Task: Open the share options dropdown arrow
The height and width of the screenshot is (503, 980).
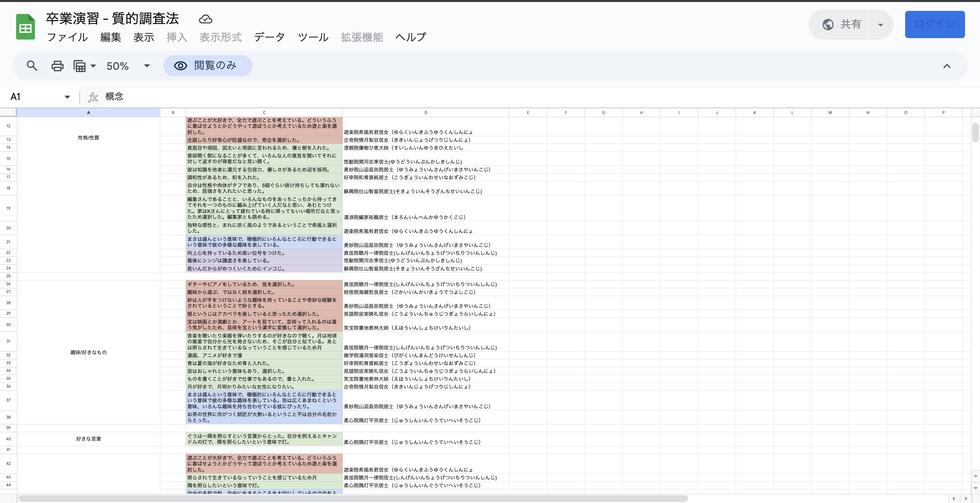Action: 880,25
